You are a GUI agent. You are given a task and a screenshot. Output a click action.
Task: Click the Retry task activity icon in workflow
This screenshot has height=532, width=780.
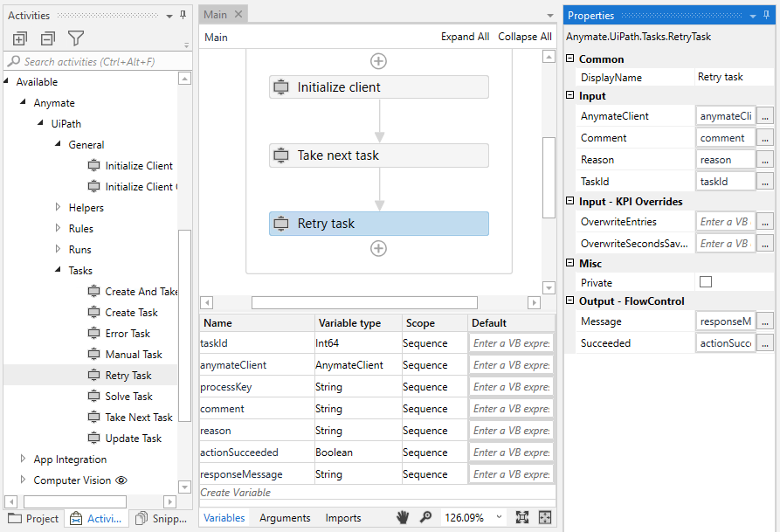pos(281,224)
